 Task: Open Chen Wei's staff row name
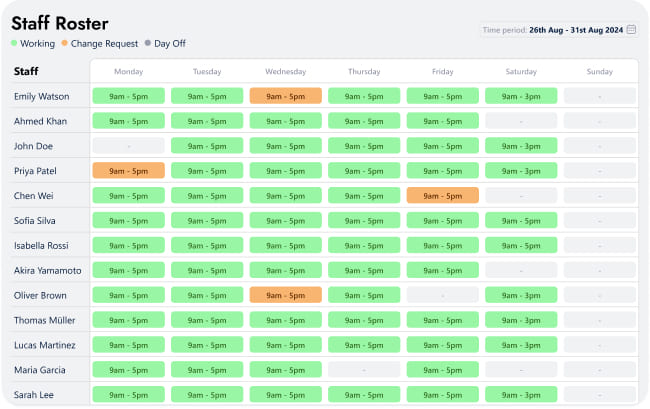(34, 196)
